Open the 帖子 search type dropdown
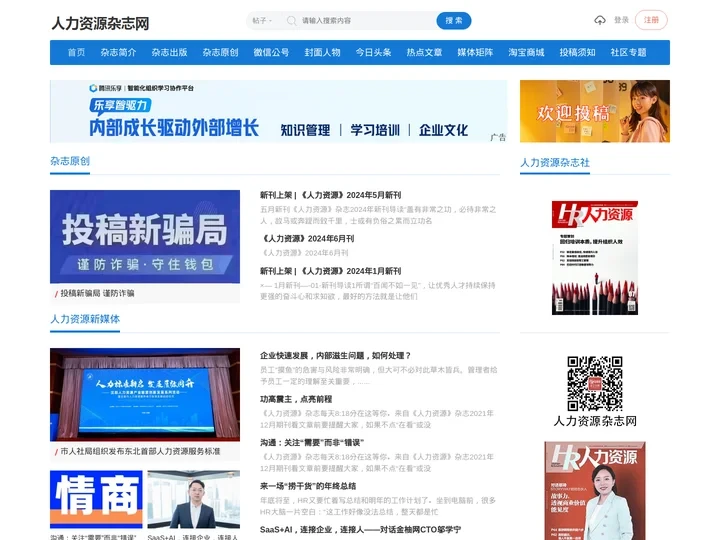This screenshot has width=720, height=540. (x=262, y=21)
